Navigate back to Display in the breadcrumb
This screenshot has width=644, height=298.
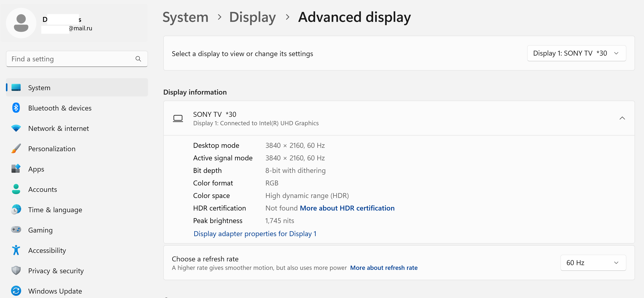tap(252, 17)
